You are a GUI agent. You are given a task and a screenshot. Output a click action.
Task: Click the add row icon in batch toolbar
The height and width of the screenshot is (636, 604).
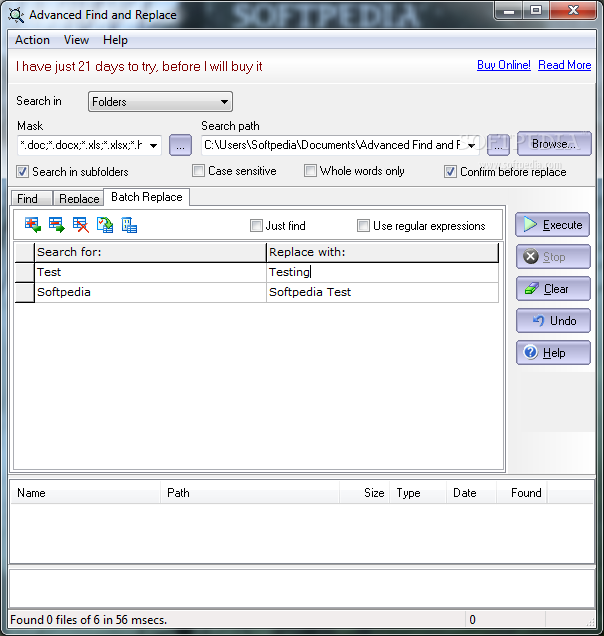[x=32, y=225]
